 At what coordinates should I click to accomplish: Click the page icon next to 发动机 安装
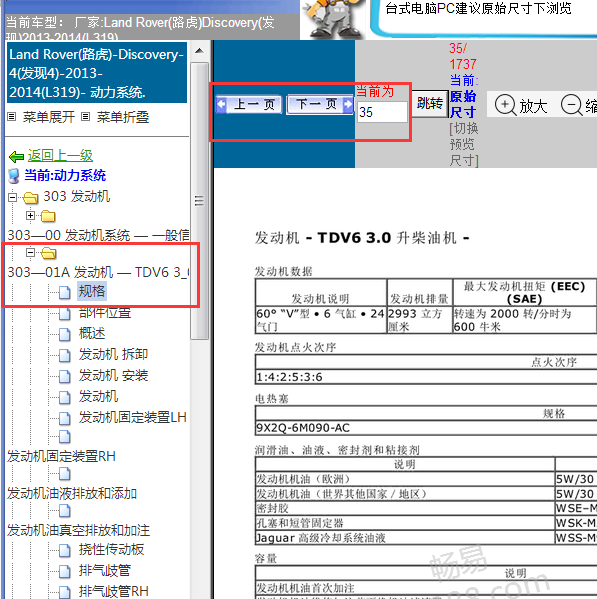coord(65,376)
